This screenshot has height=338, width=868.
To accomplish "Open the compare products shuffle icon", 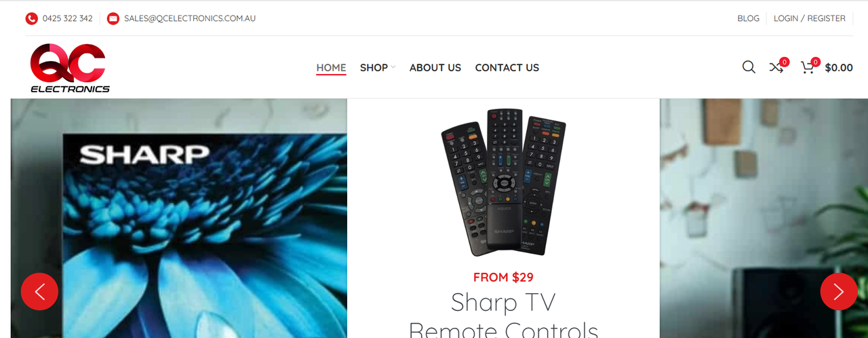I will 776,67.
